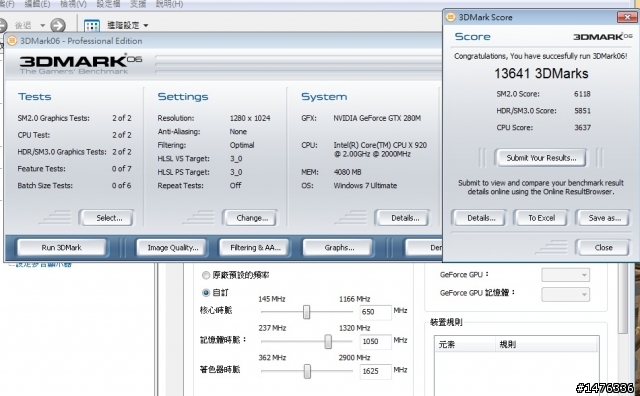Open the 設定檔 menu
Viewport: 640px width, 396px height.
tap(108, 4)
